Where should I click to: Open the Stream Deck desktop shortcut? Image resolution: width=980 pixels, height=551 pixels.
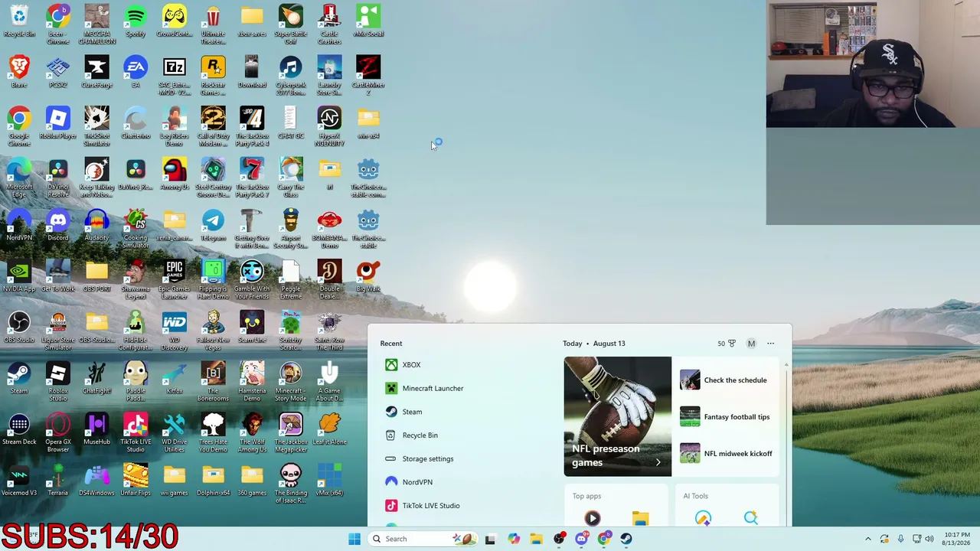19,430
